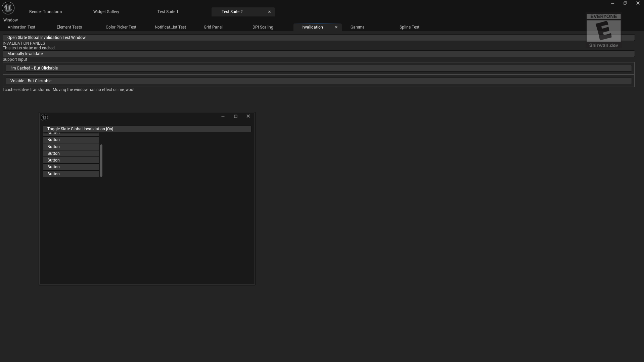Click the Support Input label

(15, 59)
